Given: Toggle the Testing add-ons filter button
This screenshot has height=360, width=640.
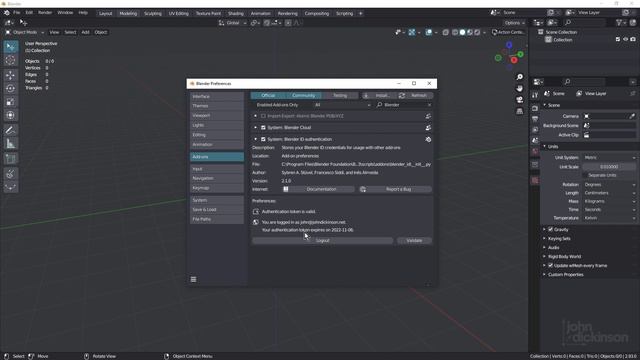Looking at the screenshot, I should pos(340,96).
